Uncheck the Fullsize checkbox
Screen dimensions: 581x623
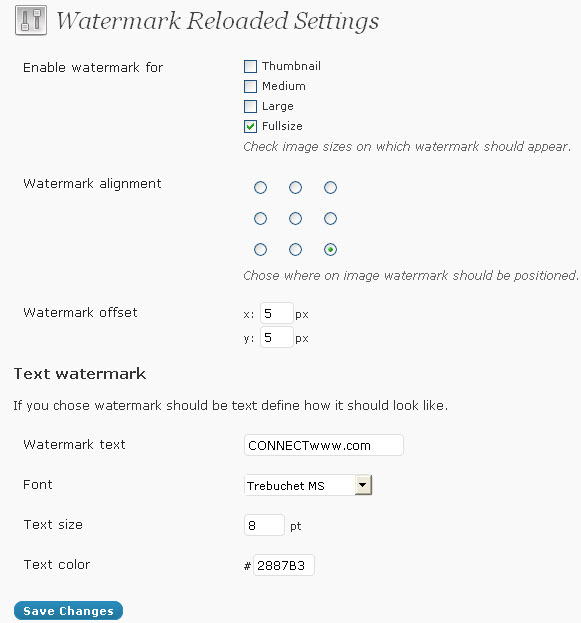pyautogui.click(x=250, y=126)
